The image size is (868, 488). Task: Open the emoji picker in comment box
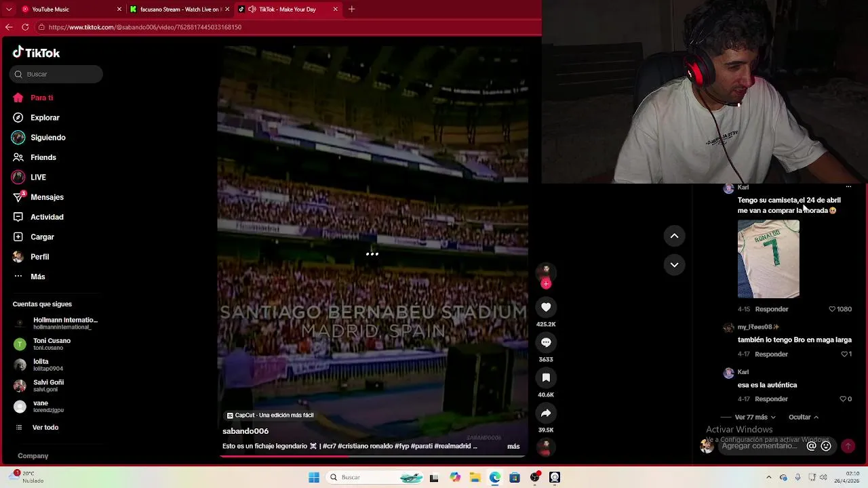(x=826, y=446)
